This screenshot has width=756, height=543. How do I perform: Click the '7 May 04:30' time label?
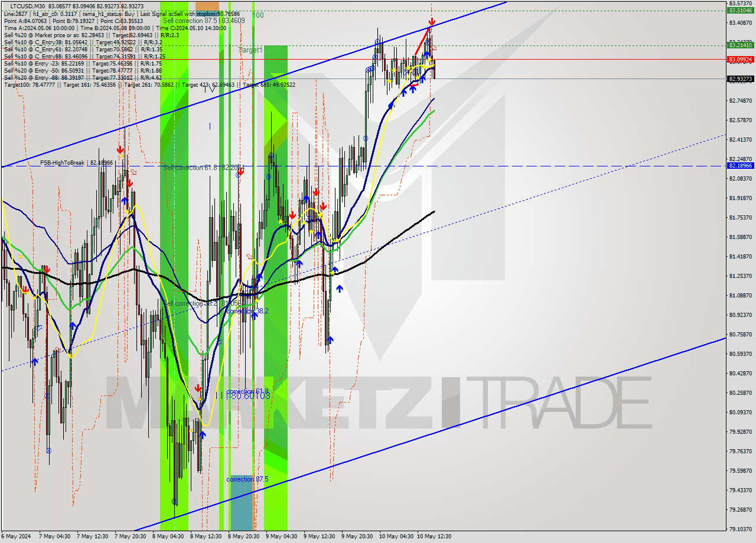55,537
